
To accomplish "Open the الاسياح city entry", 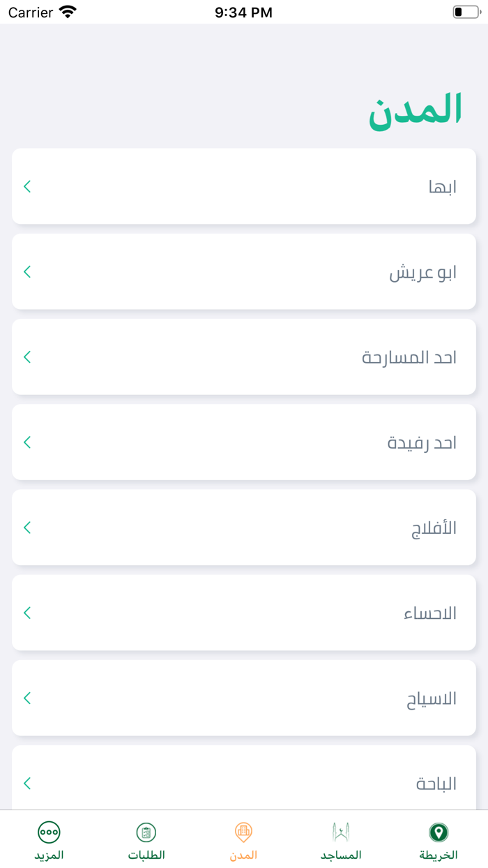I will [x=431, y=698].
